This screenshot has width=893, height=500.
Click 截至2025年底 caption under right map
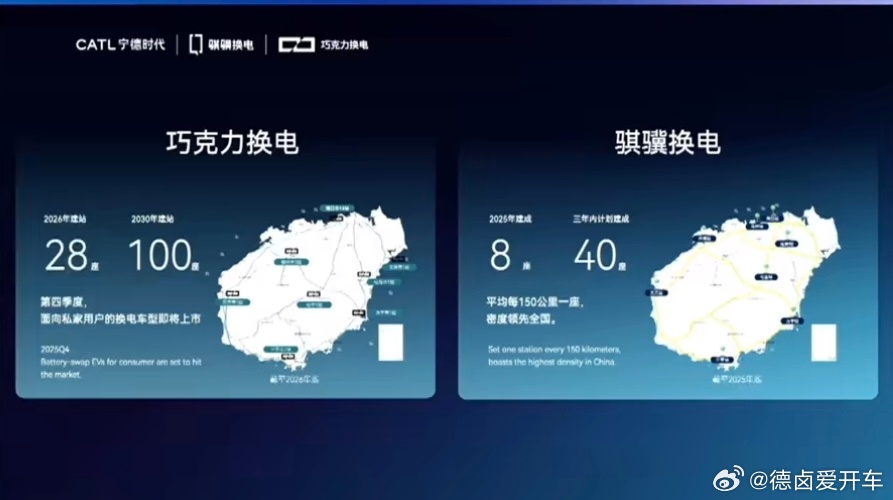[x=737, y=379]
